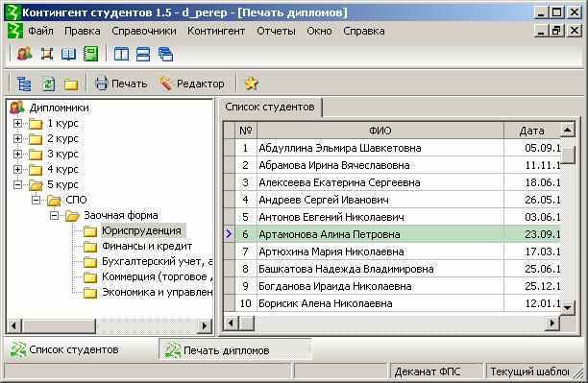Switch to Список студентов bottom tab
This screenshot has height=383, width=588.
(64, 349)
